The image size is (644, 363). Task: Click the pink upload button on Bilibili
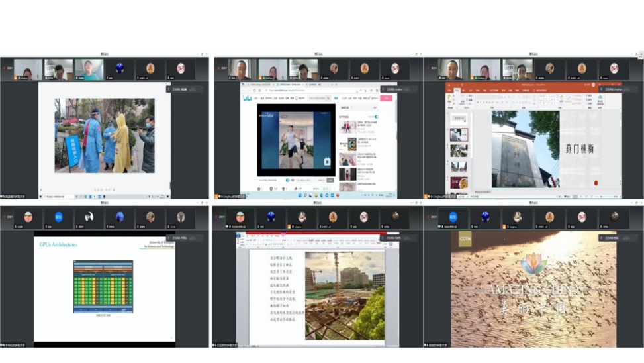(387, 98)
